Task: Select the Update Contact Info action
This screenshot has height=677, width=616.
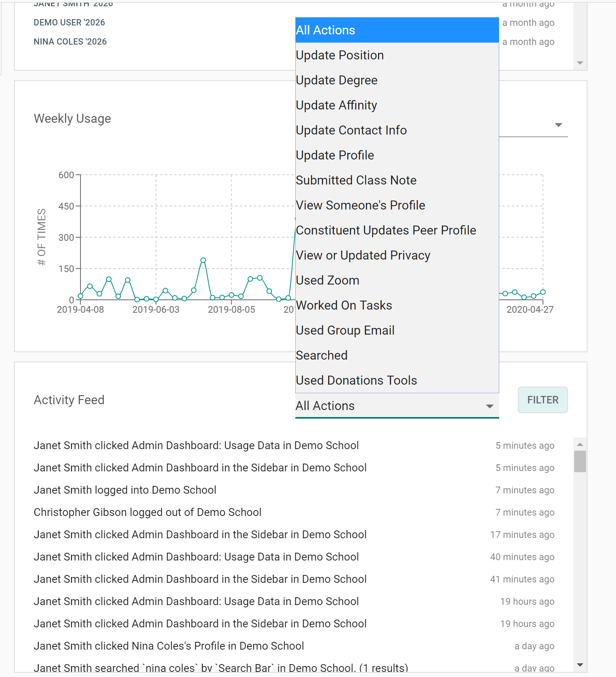Action: click(x=351, y=130)
